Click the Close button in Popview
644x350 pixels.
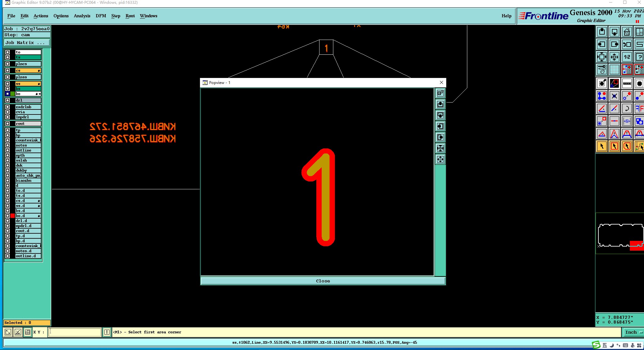[323, 281]
